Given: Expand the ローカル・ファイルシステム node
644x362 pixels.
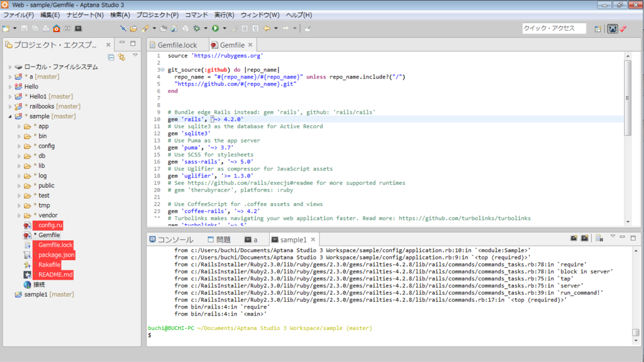Looking at the screenshot, I should pyautogui.click(x=10, y=67).
